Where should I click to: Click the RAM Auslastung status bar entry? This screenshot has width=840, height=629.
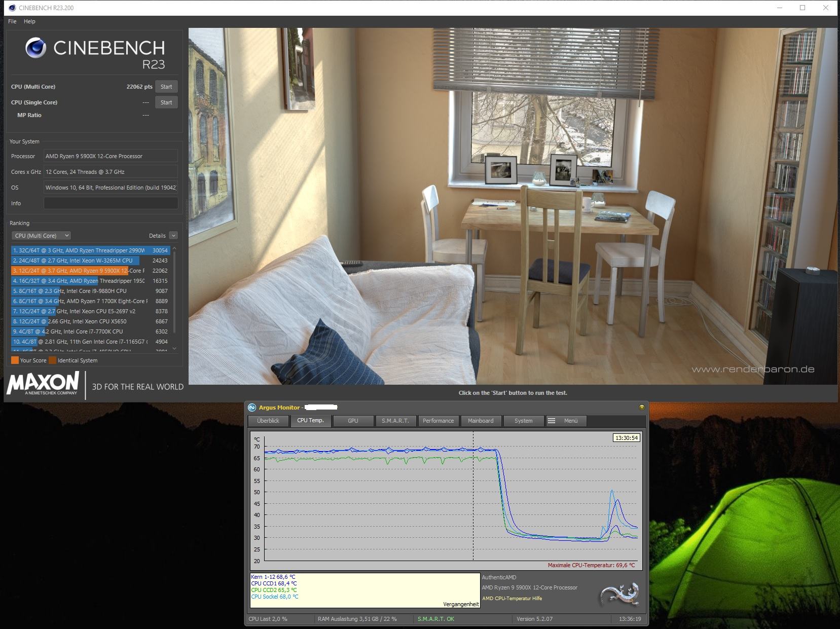point(357,619)
